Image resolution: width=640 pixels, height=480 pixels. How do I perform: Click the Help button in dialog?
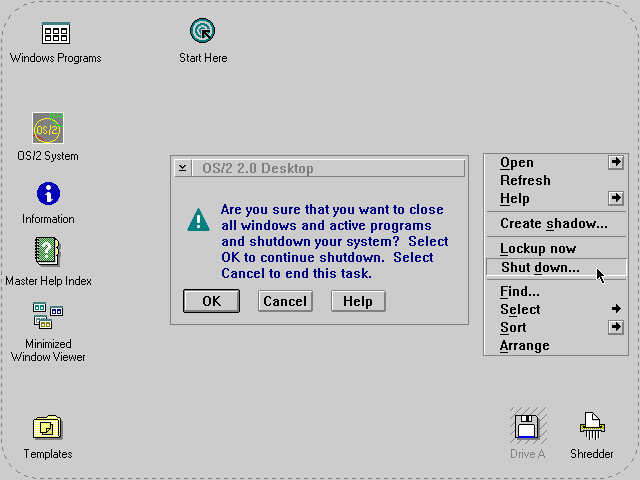pyautogui.click(x=358, y=301)
